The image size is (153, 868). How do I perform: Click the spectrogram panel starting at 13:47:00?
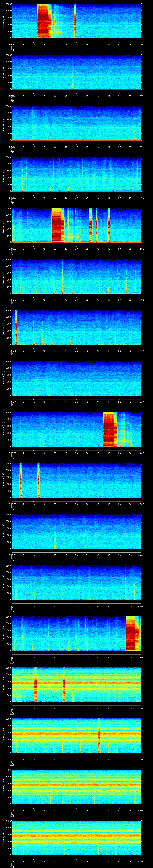tap(77, 531)
